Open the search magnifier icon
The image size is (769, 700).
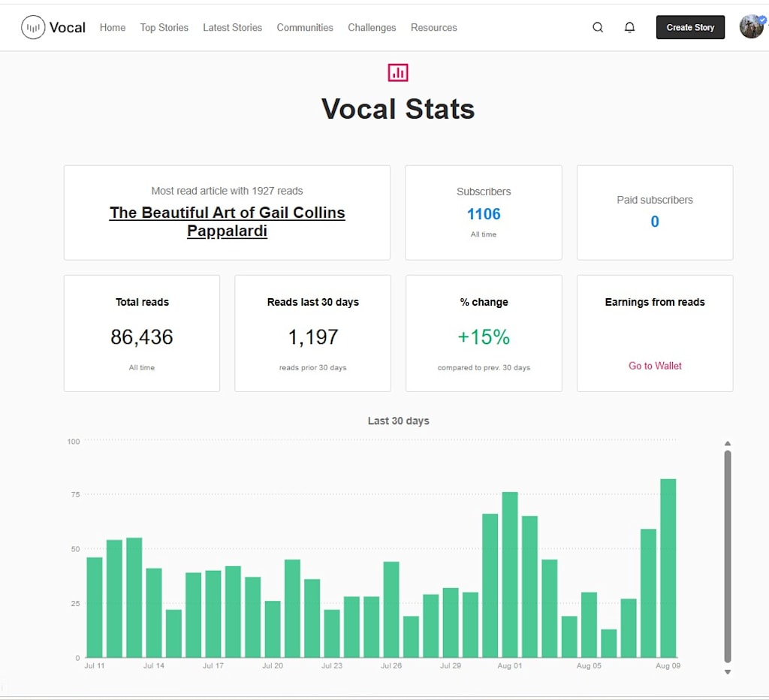tap(597, 28)
